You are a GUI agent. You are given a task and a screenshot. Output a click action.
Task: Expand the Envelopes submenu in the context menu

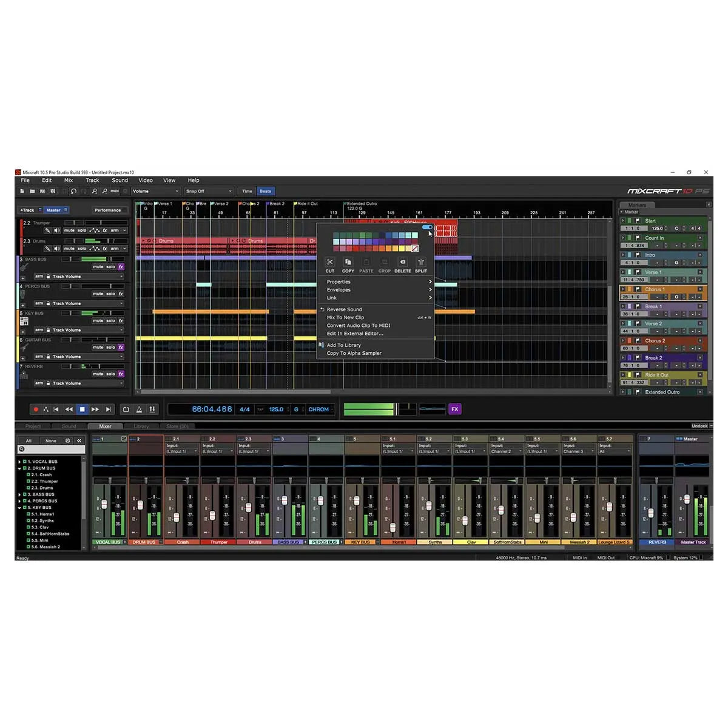(339, 290)
